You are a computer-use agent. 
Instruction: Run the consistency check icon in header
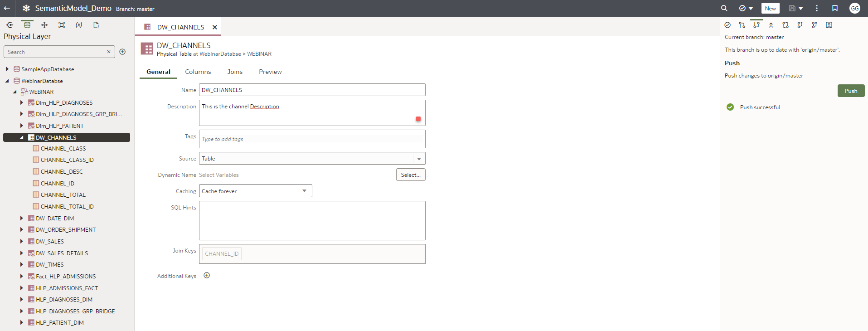[x=742, y=8]
